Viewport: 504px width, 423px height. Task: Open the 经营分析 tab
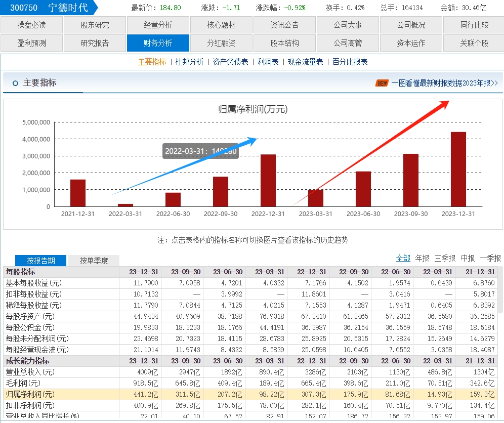(158, 25)
